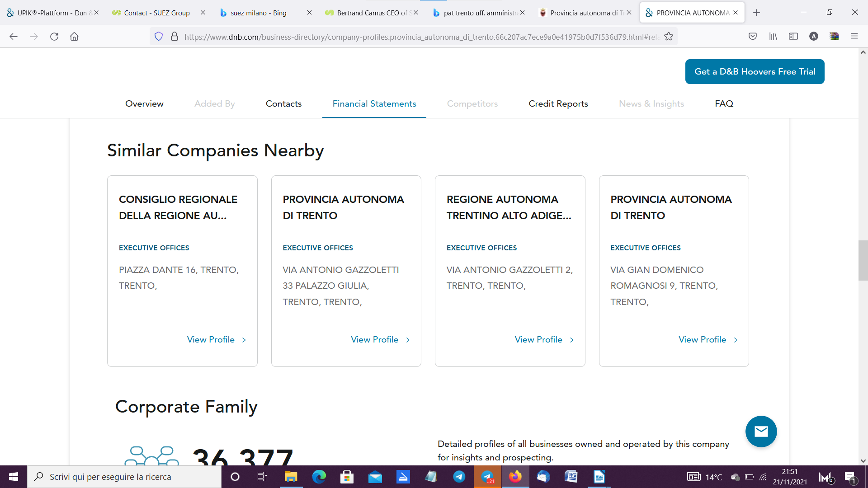Go to the browser home page

coord(74,37)
